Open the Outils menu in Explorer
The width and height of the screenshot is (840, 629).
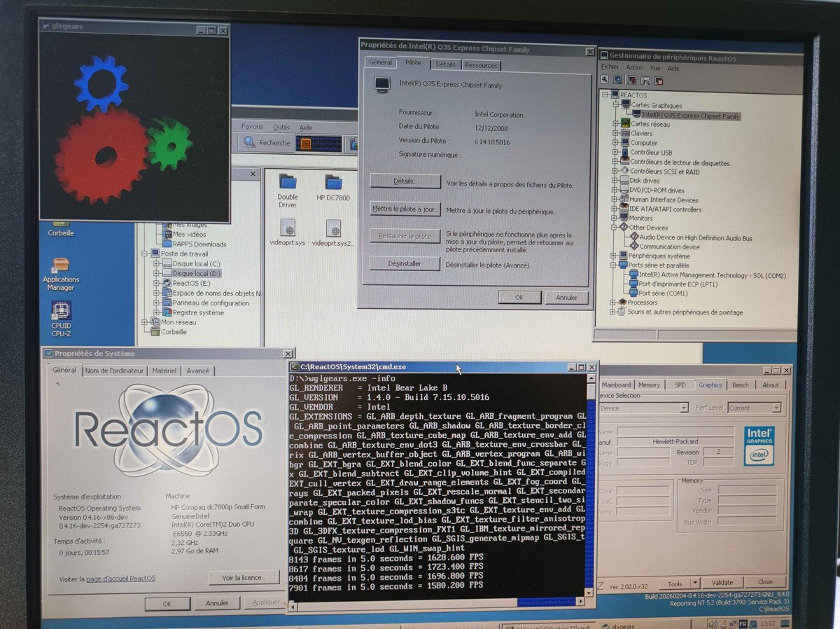point(281,127)
